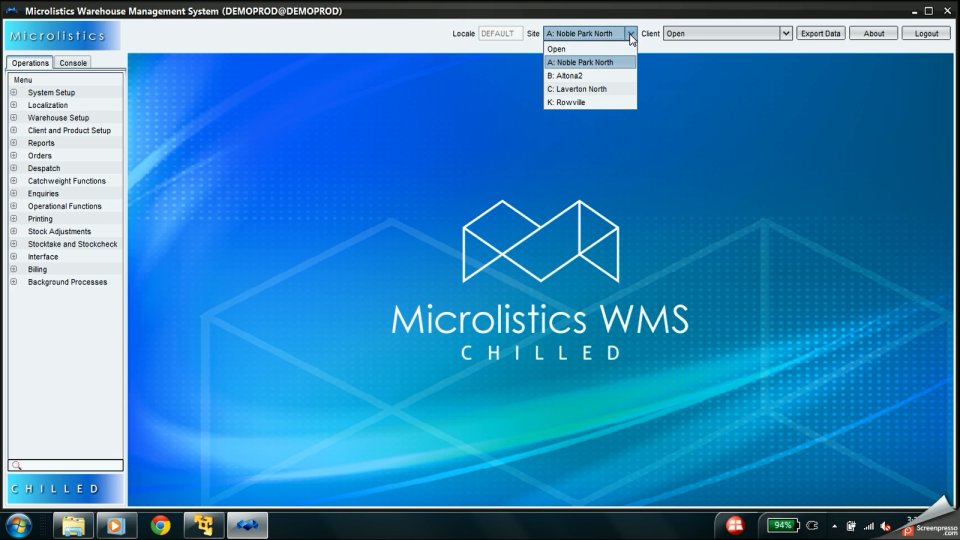The height and width of the screenshot is (540, 960).
Task: Expand the Reports tree node
Action: pos(13,143)
